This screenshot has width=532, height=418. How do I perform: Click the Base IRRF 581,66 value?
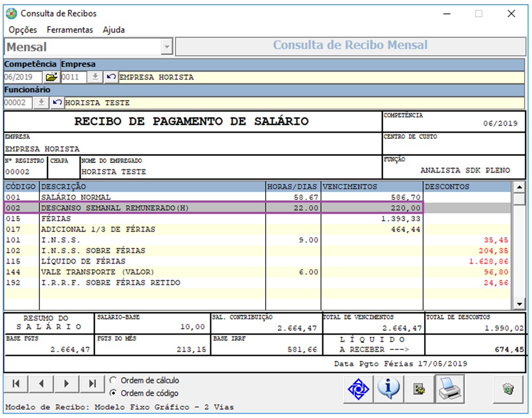[302, 349]
